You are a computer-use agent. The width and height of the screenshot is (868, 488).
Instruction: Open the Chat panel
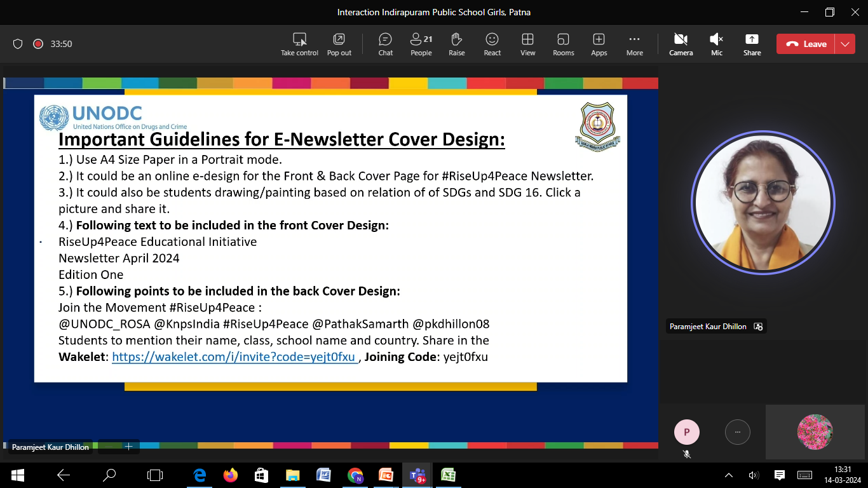click(x=386, y=44)
